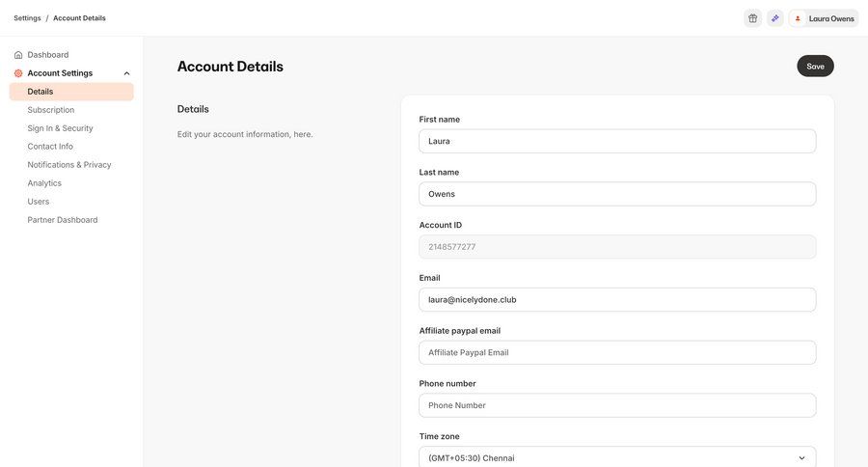The height and width of the screenshot is (467, 868).
Task: Click the Phone number label
Action: click(448, 383)
